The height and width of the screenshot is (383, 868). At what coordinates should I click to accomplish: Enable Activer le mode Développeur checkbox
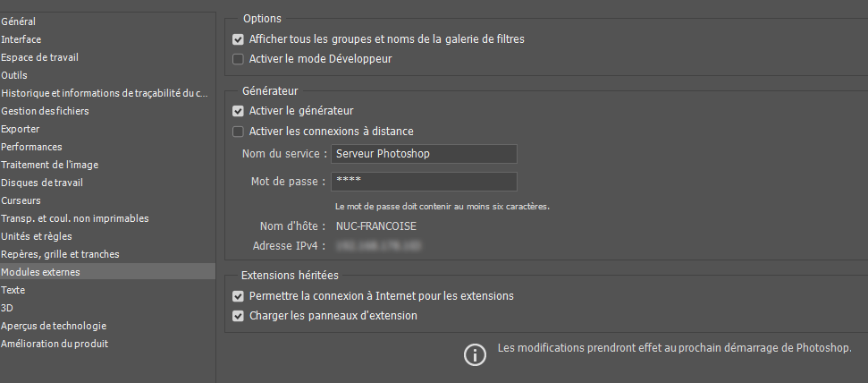click(238, 59)
